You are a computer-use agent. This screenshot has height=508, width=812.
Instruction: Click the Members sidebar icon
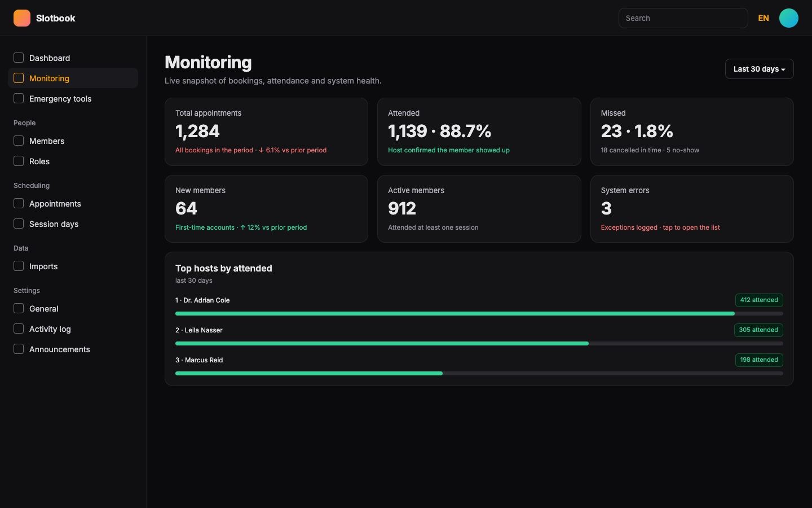19,141
